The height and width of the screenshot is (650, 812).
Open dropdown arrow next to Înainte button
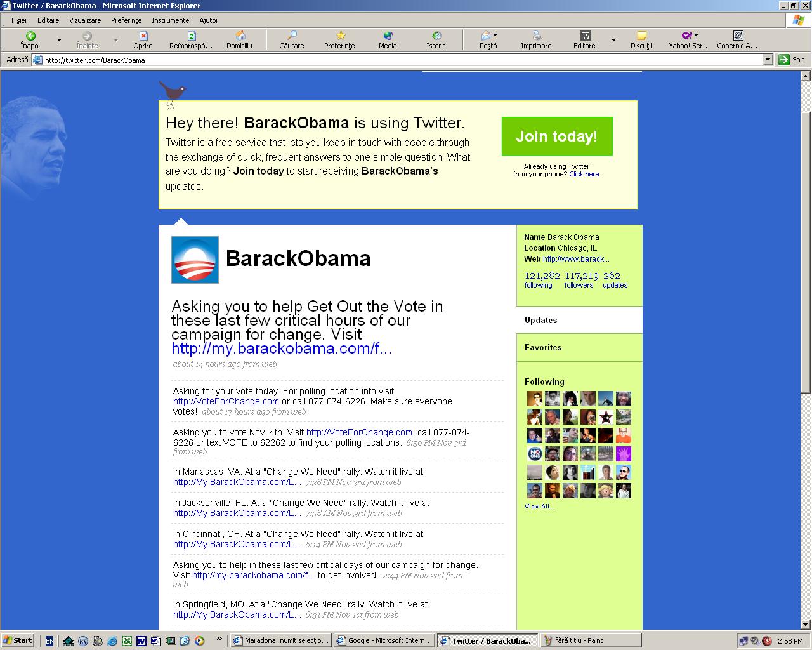click(115, 40)
